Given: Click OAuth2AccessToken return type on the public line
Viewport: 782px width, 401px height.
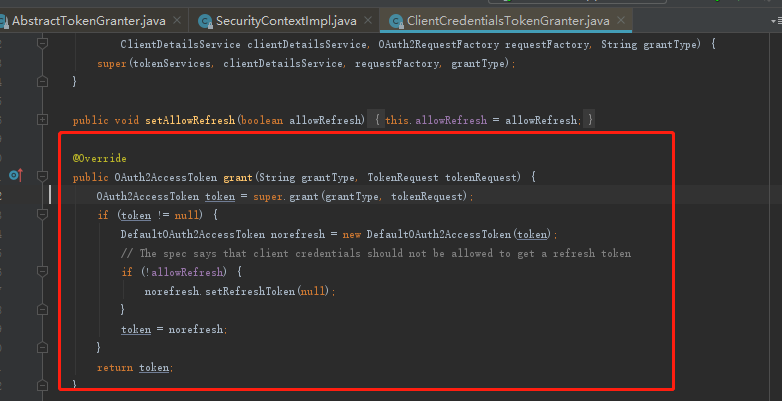Looking at the screenshot, I should [x=166, y=178].
